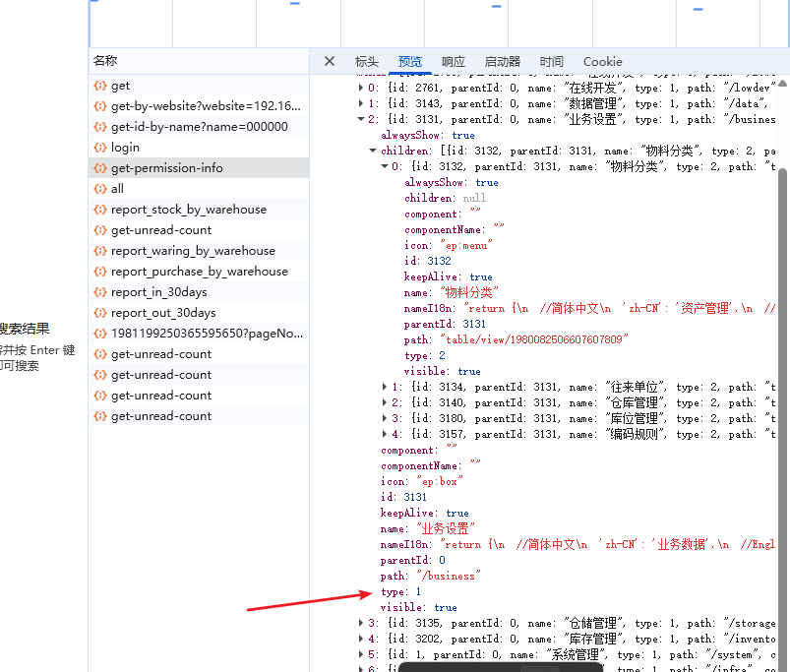Open the 时间 tab
790x672 pixels.
pos(552,61)
